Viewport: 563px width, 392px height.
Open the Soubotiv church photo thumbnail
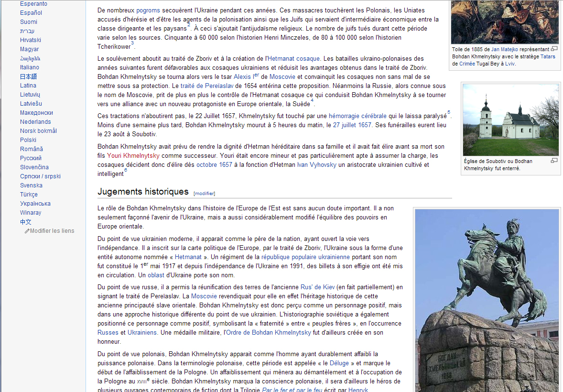[x=511, y=120]
